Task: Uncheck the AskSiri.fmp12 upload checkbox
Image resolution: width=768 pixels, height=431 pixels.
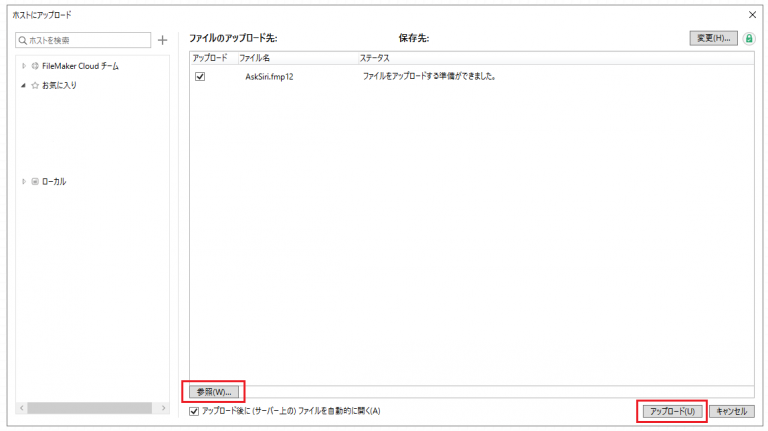Action: [200, 76]
